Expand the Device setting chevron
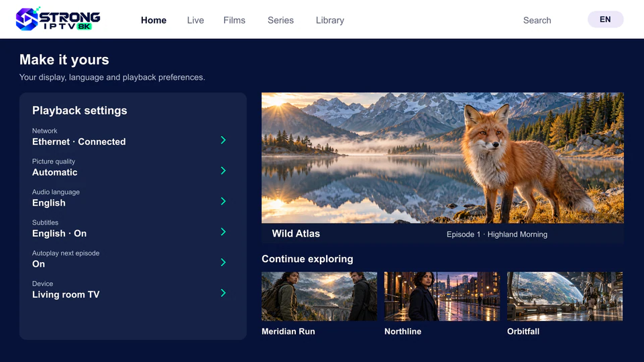Image resolution: width=644 pixels, height=362 pixels. pos(223,293)
